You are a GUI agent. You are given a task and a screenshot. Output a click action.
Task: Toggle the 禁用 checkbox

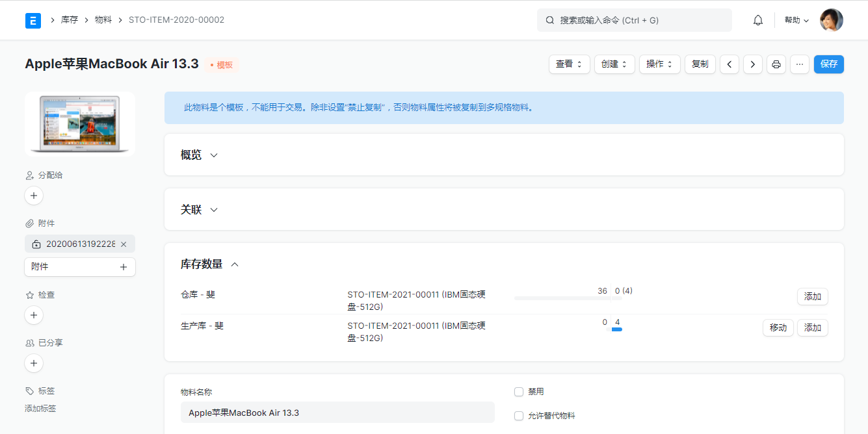519,392
